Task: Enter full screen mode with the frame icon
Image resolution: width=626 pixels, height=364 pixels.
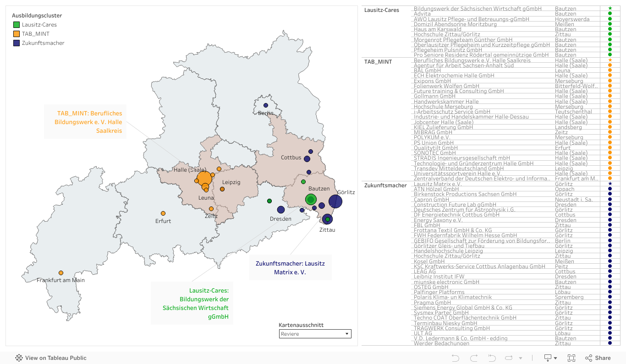Action: pos(571,358)
